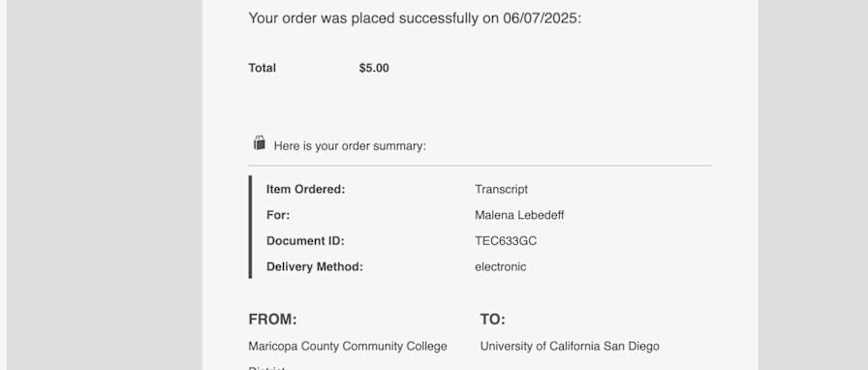
Task: Select the Item Ordered label
Action: (x=305, y=190)
